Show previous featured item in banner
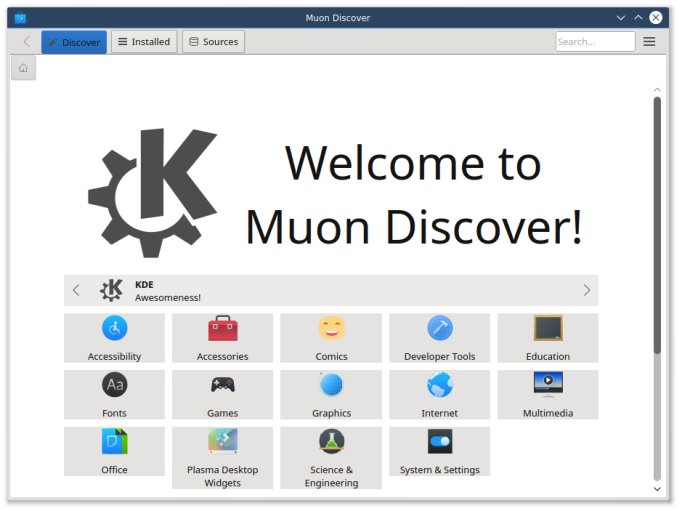 [76, 290]
